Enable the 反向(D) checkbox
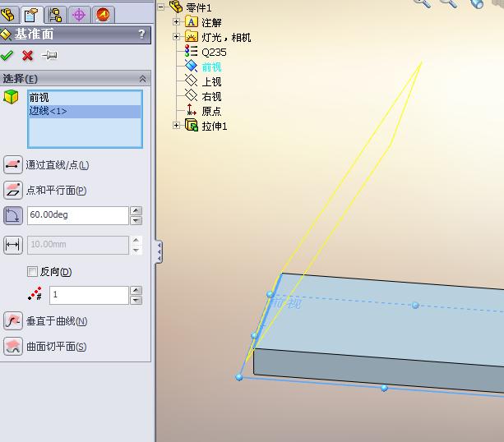This screenshot has height=442, width=504. pos(32,272)
